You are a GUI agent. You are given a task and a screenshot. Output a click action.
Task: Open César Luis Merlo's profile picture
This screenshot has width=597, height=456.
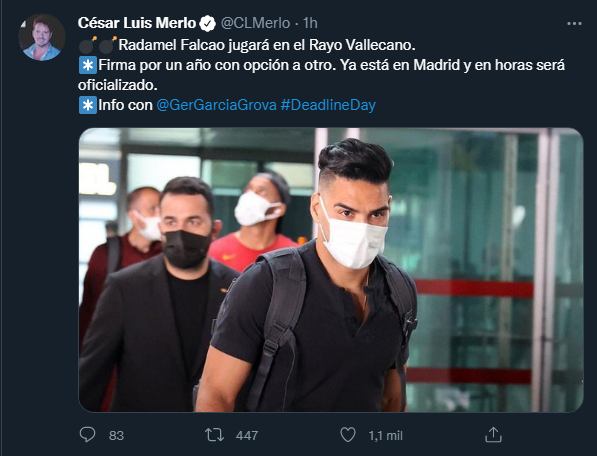42,37
